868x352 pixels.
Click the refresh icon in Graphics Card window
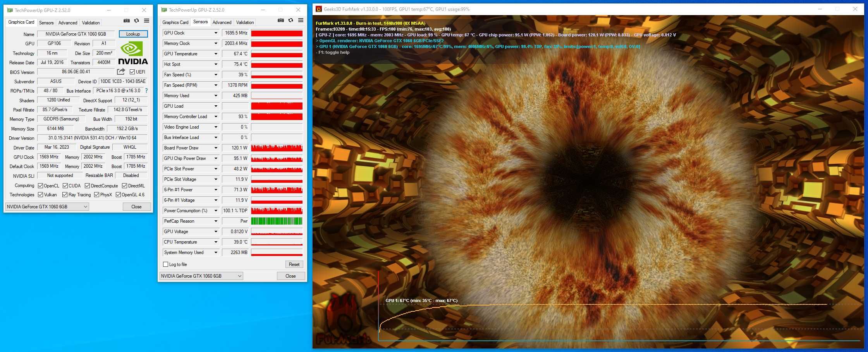tap(137, 21)
